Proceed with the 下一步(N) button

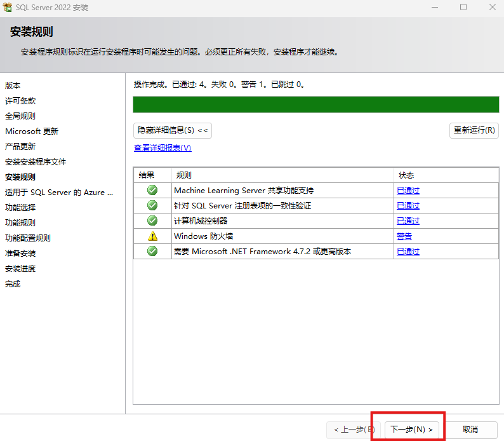click(411, 430)
